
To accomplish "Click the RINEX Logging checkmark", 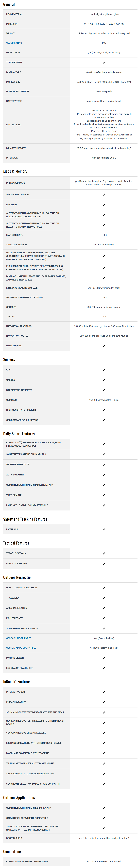I will 104,345.
